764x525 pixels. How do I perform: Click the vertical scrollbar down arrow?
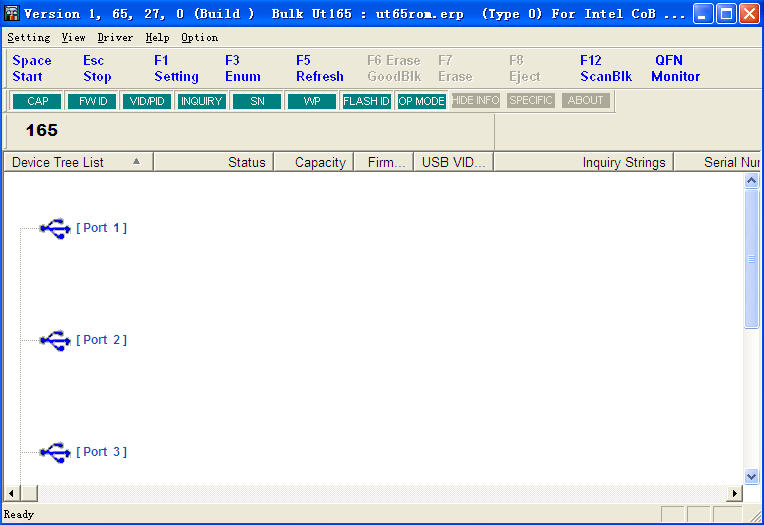pyautogui.click(x=752, y=477)
